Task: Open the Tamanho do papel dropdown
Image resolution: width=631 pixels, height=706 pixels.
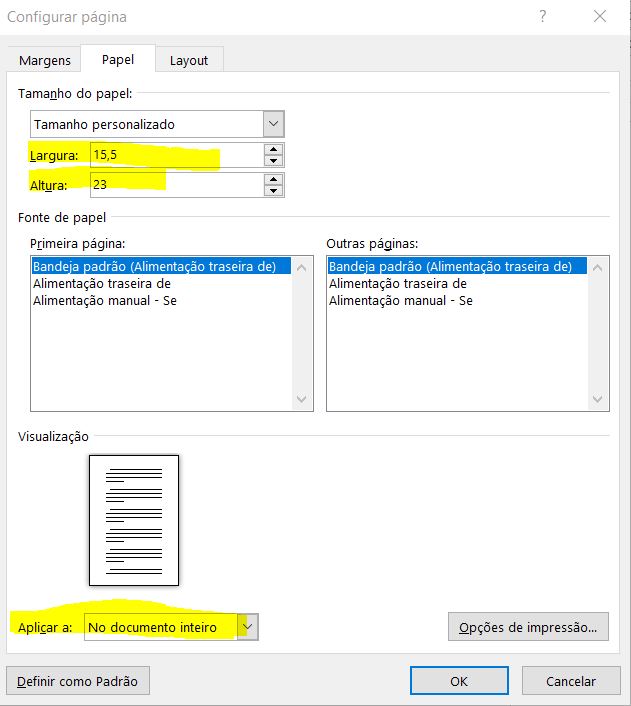Action: coord(273,124)
